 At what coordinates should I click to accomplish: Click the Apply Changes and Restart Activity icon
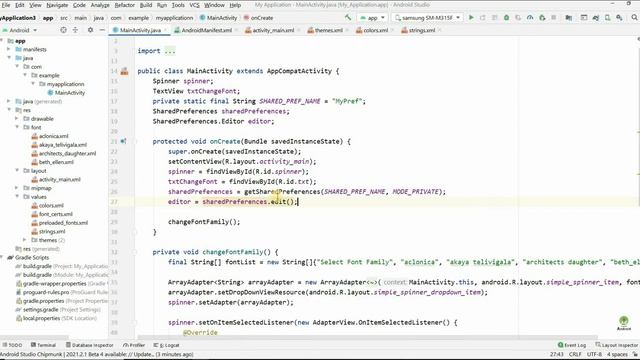[483, 18]
